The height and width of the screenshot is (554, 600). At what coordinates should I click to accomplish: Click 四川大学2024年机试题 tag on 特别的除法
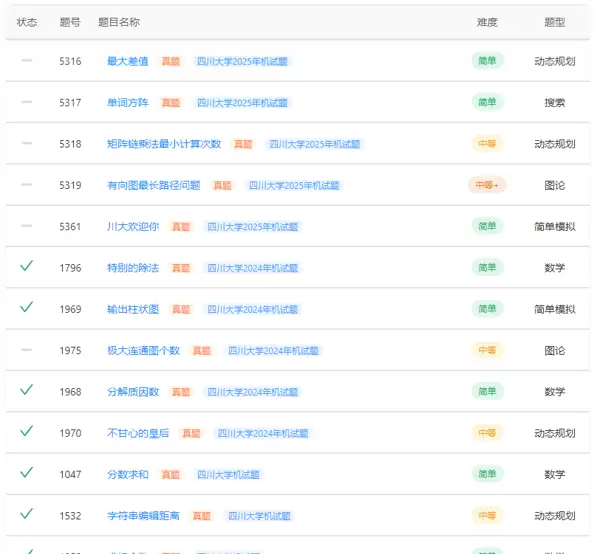[252, 268]
